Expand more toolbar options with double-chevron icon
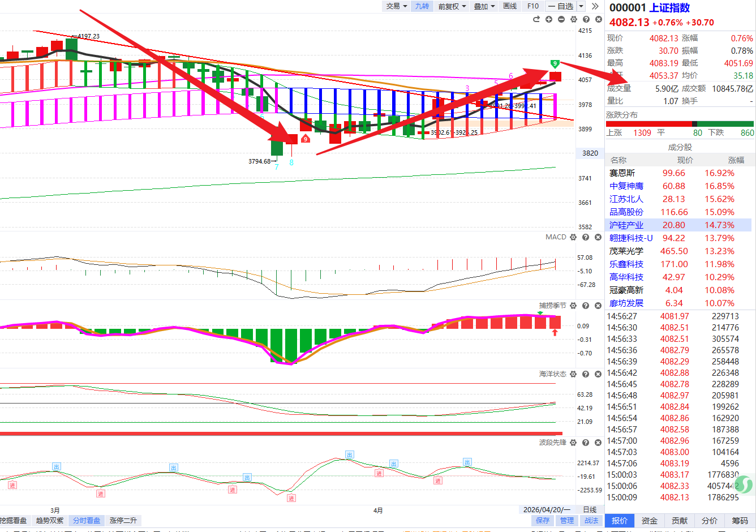 tap(595, 6)
